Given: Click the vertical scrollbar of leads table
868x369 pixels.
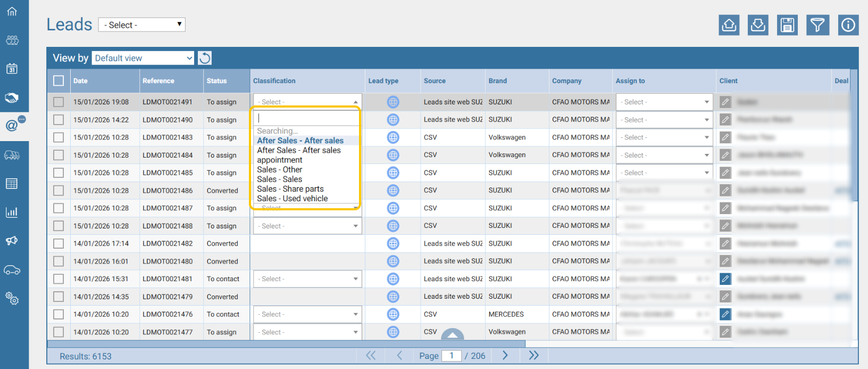Looking at the screenshot, I should [x=854, y=135].
